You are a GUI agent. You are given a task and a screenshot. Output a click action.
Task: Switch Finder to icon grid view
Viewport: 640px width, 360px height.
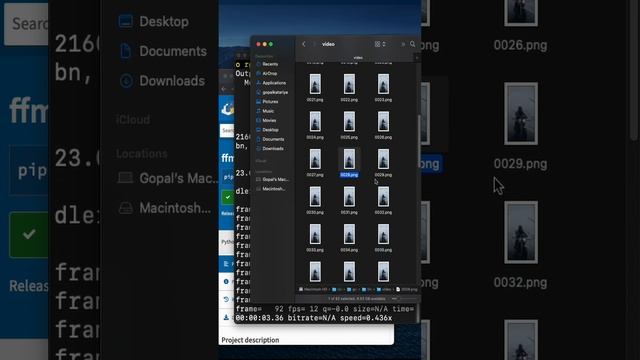pos(377,44)
